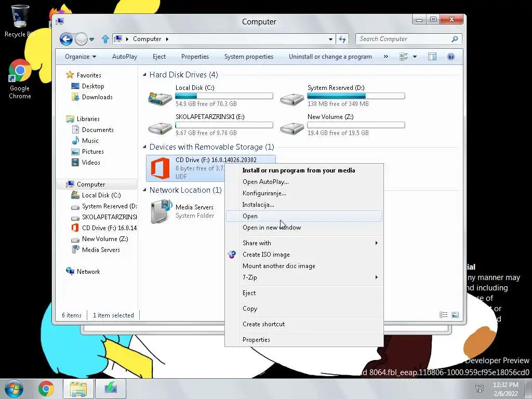Open the Videos library
Screen dimensions: 532x399
pos(91,162)
